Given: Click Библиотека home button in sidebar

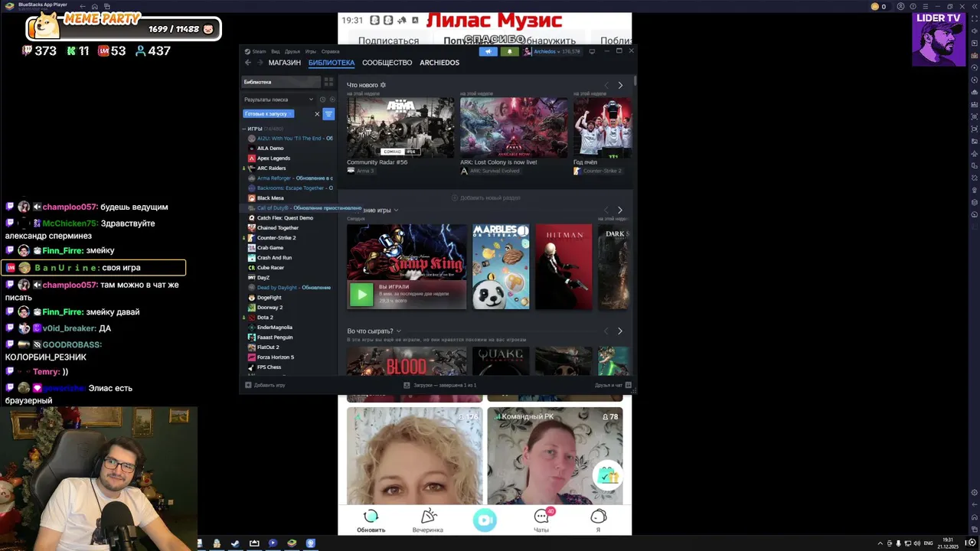Looking at the screenshot, I should click(282, 82).
